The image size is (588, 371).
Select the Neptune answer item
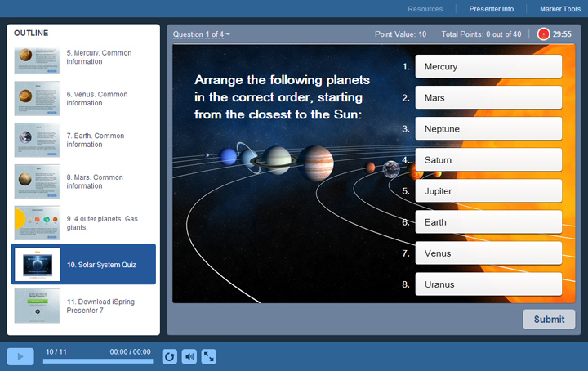(488, 128)
